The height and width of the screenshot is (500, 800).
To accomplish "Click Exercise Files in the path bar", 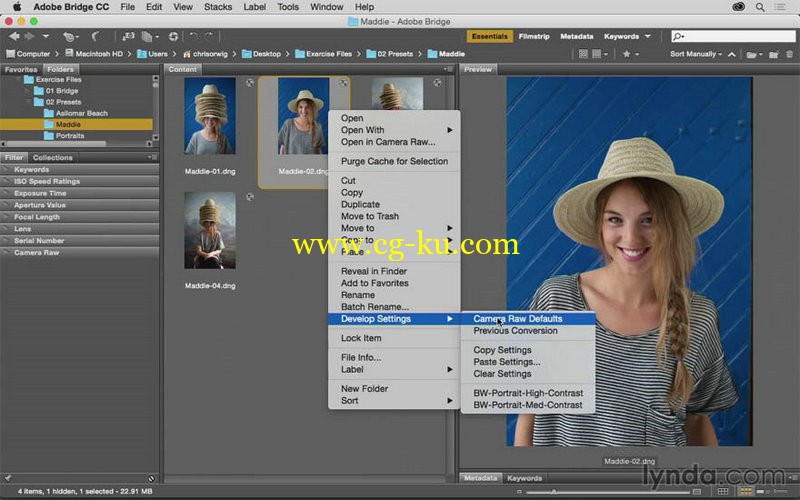I will 323,54.
